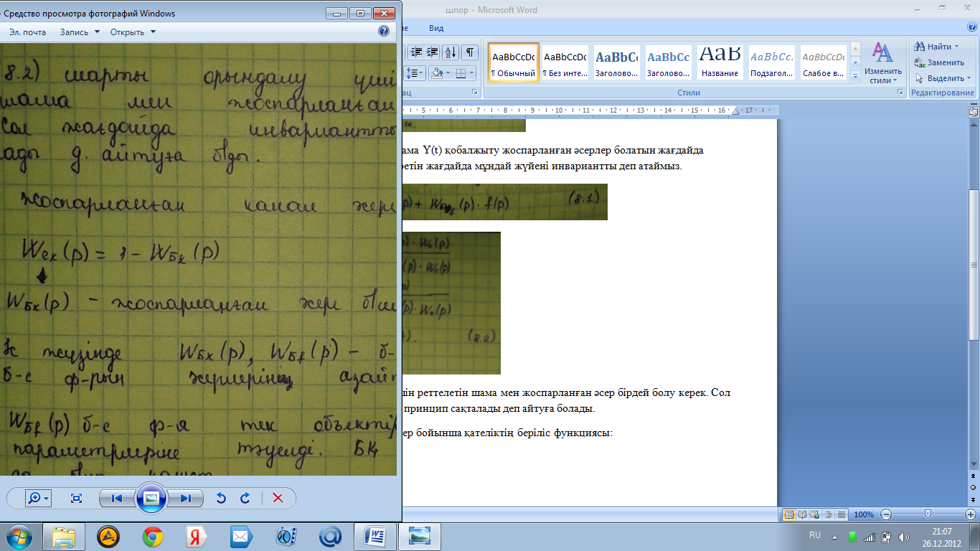The height and width of the screenshot is (551, 980).
Task: Go to next photo in viewer
Action: [x=185, y=498]
